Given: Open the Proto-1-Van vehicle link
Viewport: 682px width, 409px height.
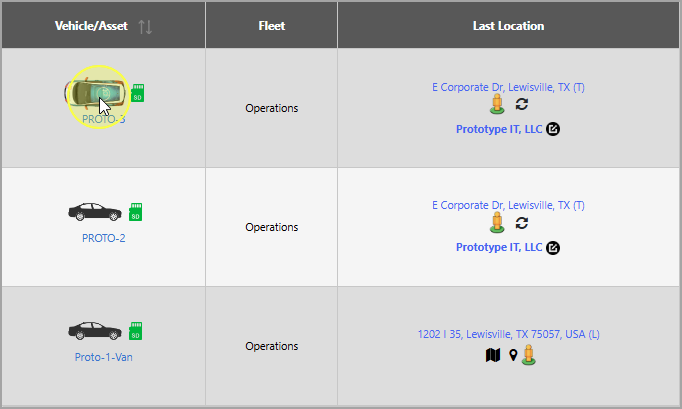Looking at the screenshot, I should (103, 357).
